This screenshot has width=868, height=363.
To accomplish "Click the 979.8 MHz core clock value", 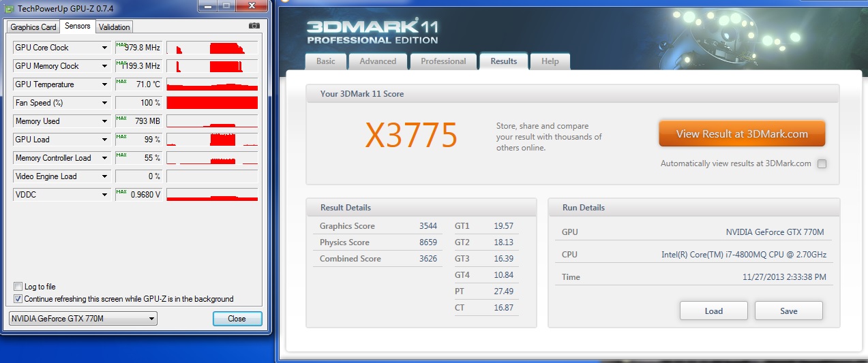I will [x=142, y=48].
